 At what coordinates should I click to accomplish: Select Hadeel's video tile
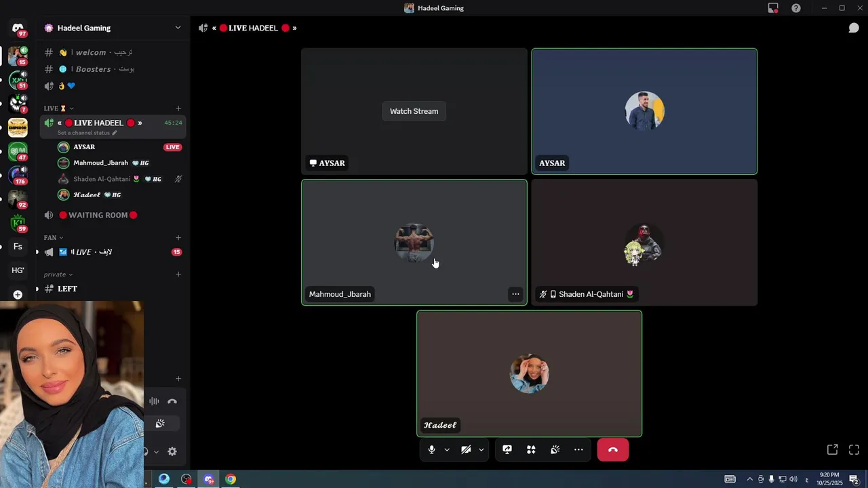point(529,373)
